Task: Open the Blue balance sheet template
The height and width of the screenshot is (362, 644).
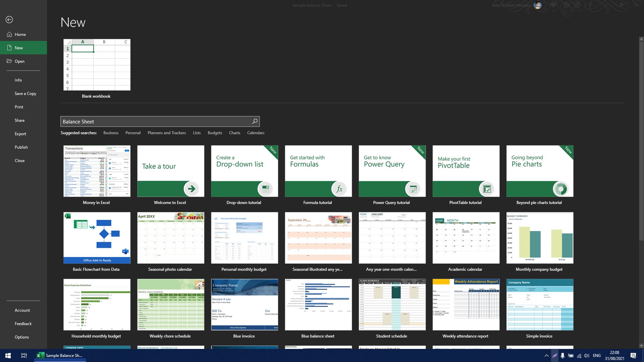Action: (318, 305)
